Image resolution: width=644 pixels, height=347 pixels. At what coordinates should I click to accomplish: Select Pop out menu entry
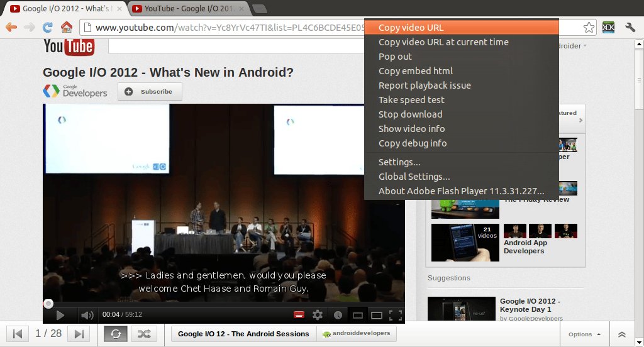click(461, 56)
